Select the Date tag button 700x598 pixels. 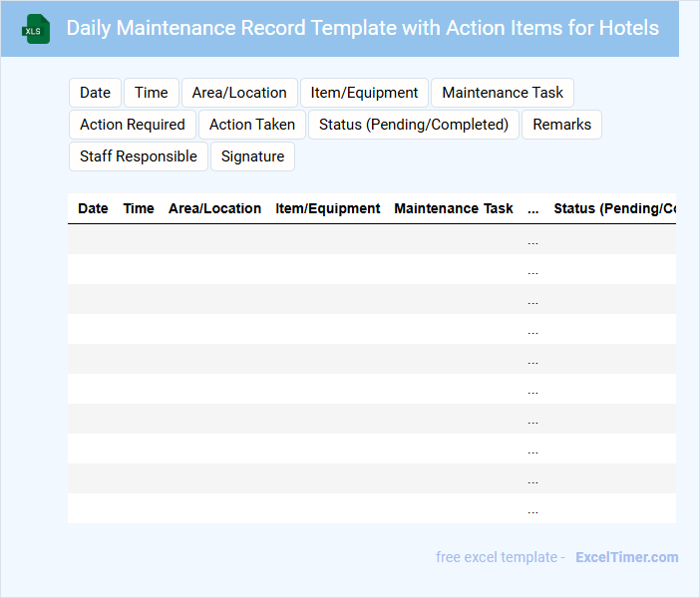(x=95, y=93)
